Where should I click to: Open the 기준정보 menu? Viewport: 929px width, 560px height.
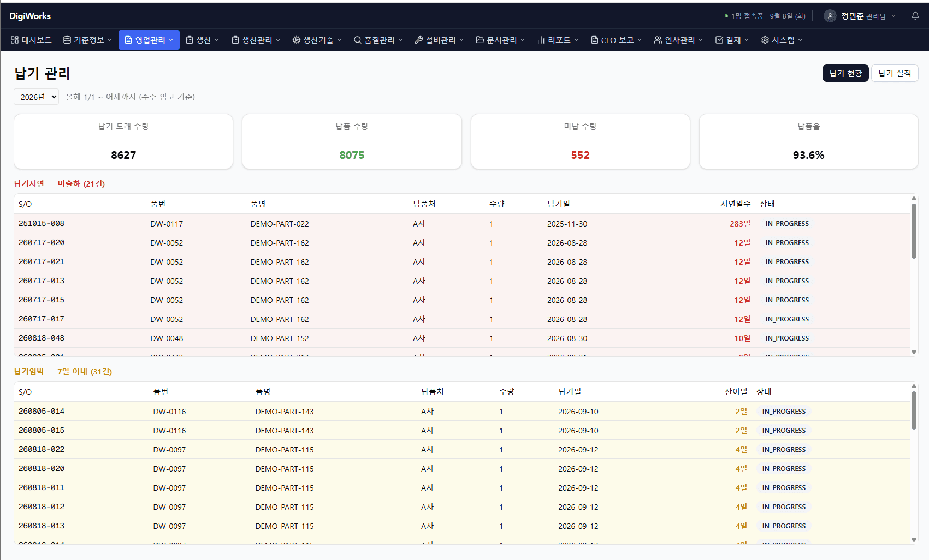tap(88, 40)
